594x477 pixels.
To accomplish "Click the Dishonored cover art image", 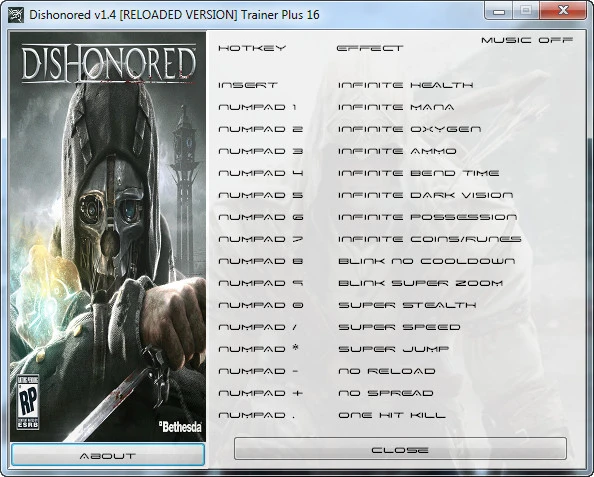I will [108, 236].
